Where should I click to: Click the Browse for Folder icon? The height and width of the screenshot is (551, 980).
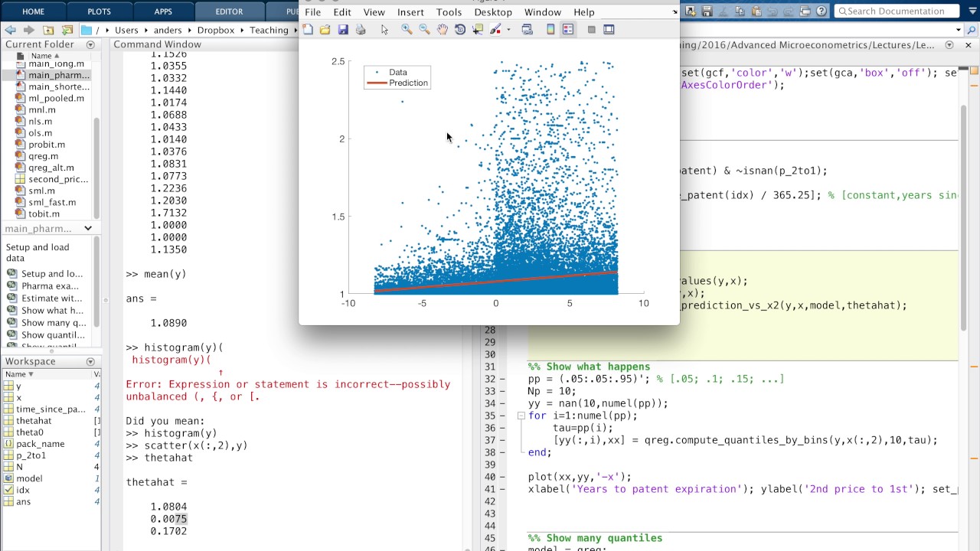tap(67, 30)
